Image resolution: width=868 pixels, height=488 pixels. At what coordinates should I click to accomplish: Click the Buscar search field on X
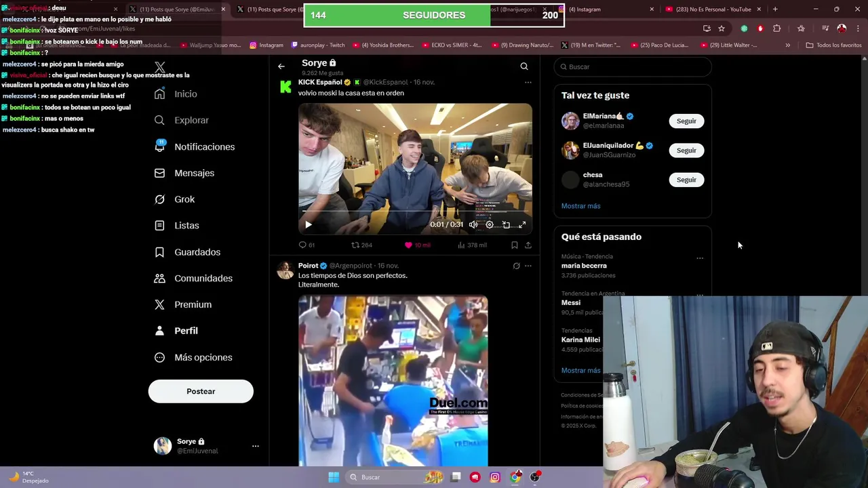[633, 66]
